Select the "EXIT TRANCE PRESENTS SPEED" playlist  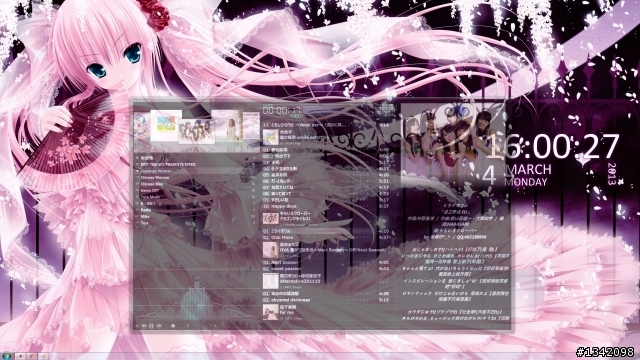click(x=168, y=164)
